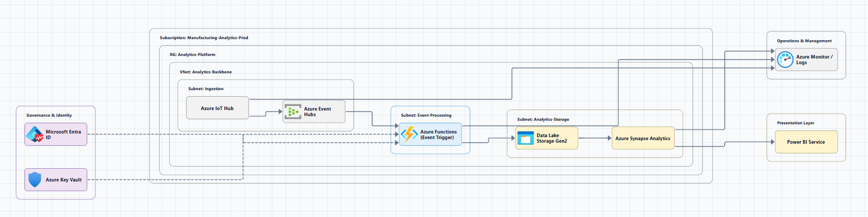
Task: Select the 'Presentation Layer' group title
Action: (795, 123)
